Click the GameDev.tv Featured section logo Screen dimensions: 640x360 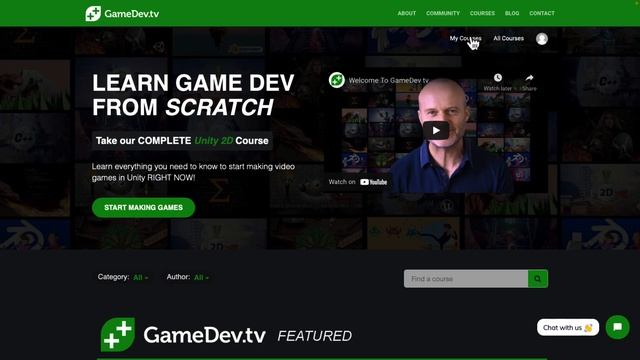(x=183, y=335)
